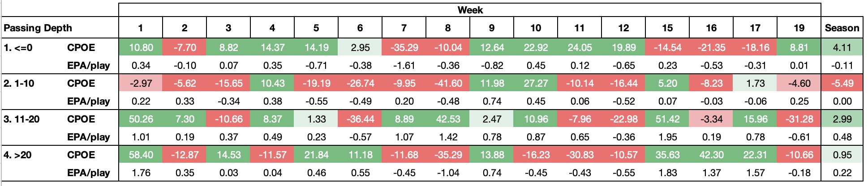The height and width of the screenshot is (186, 868).
Task: Select the 1.76 EPA/play cell in week 1
Action: pyautogui.click(x=141, y=173)
